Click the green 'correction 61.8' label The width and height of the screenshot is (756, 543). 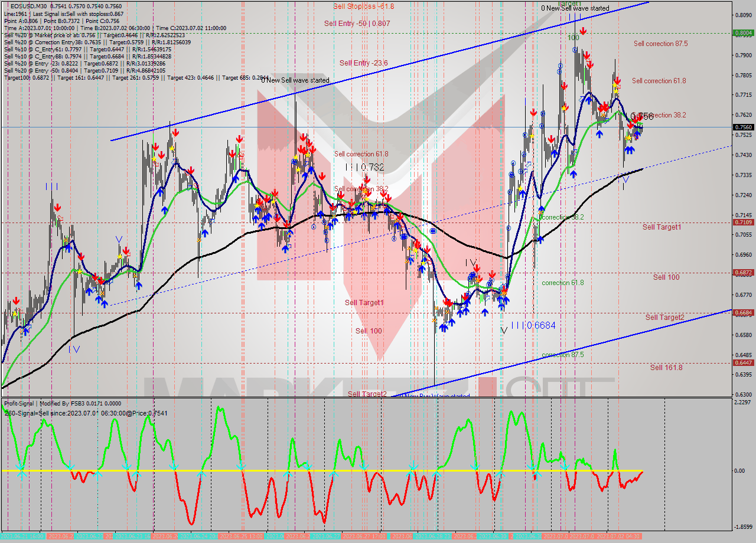point(563,283)
